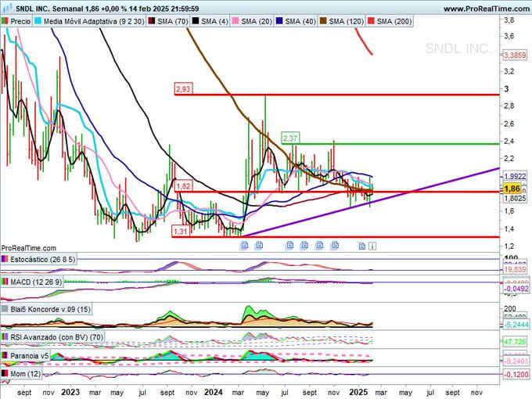
Task: Click the pink SMA (20) swatch
Action: (235, 21)
